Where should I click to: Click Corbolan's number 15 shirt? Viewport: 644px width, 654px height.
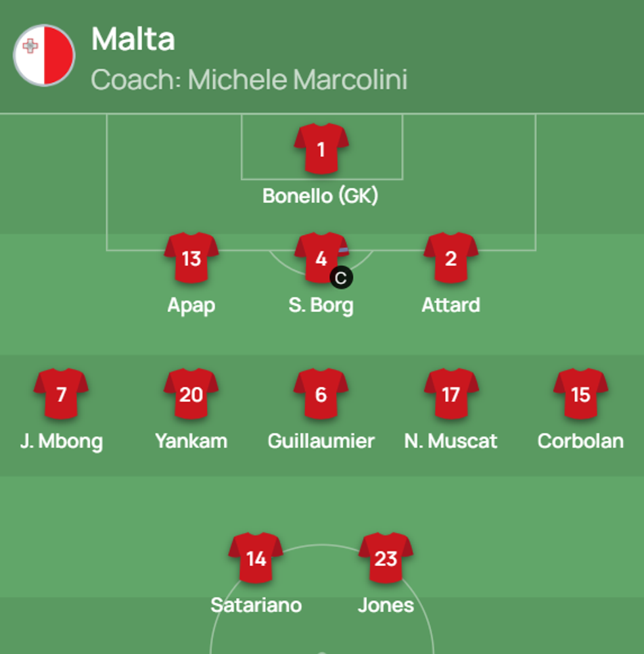(580, 394)
